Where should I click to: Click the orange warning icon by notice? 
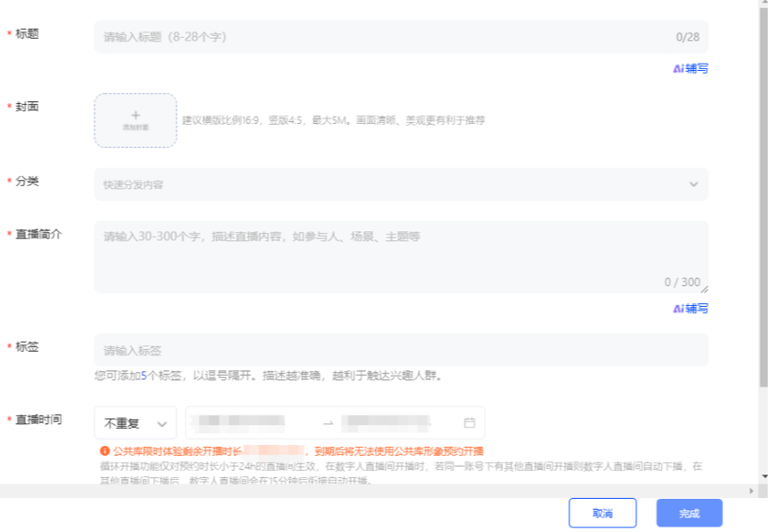coord(105,451)
